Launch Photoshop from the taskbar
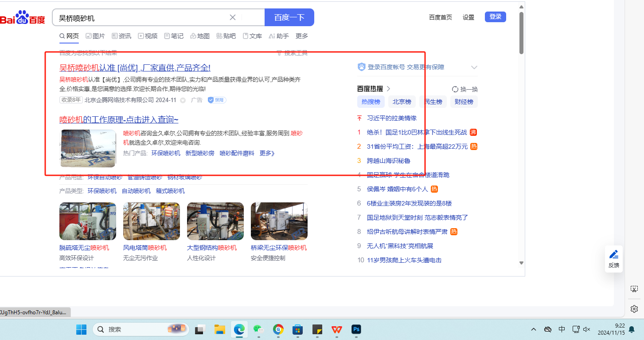This screenshot has height=340, width=644. pyautogui.click(x=356, y=329)
